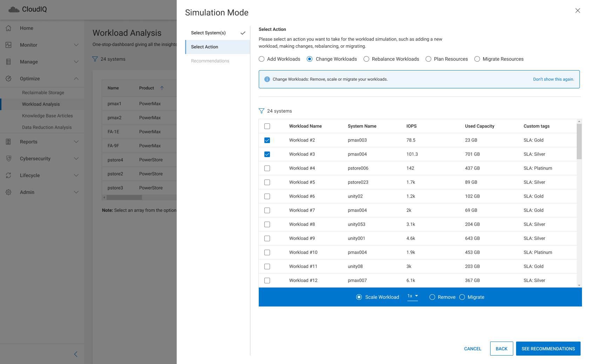Check the Workload #11 checkbox
Viewport: 589px width, 364px height.
[267, 267]
